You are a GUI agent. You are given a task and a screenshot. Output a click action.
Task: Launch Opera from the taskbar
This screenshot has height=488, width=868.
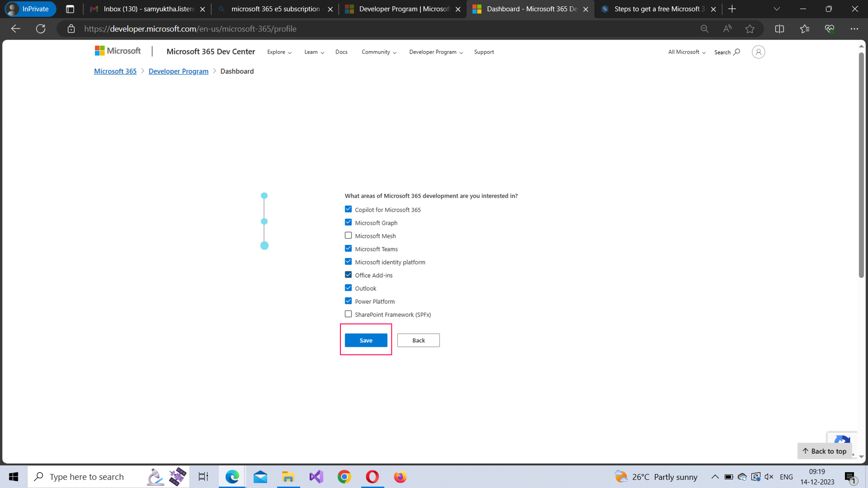click(372, 476)
